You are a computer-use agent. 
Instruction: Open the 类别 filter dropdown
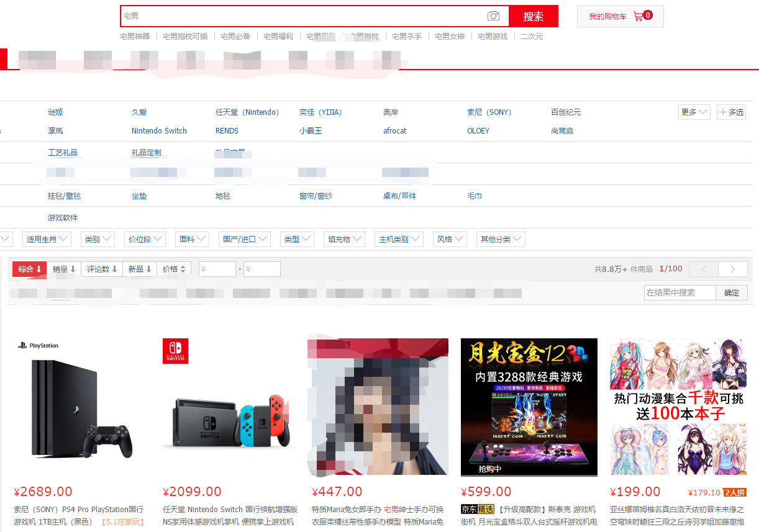pos(97,239)
